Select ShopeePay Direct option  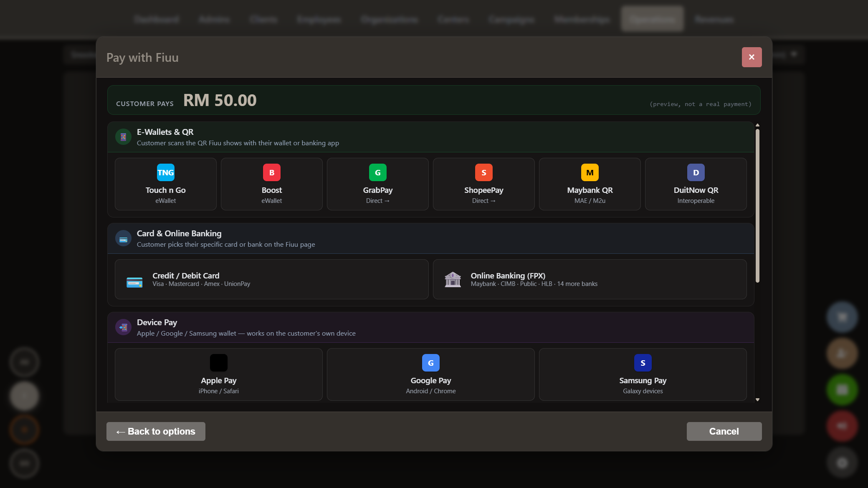click(484, 184)
